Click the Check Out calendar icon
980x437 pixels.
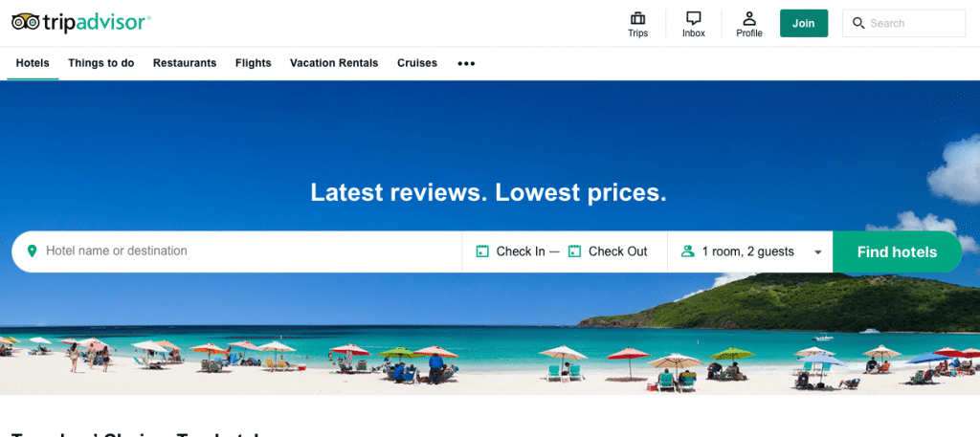(x=574, y=251)
